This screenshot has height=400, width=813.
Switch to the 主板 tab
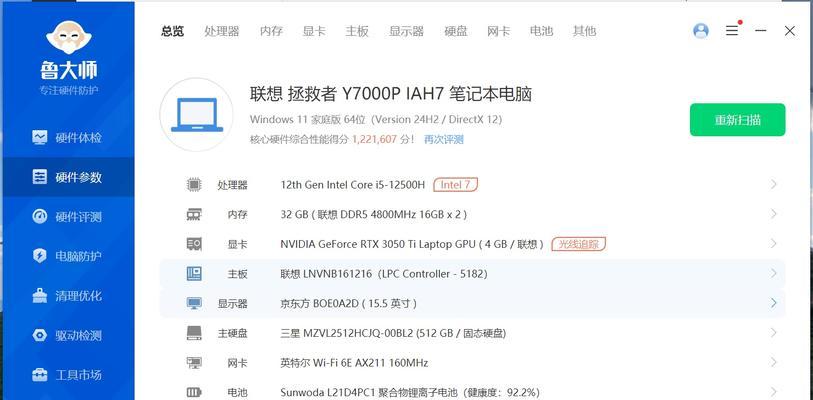click(x=357, y=31)
